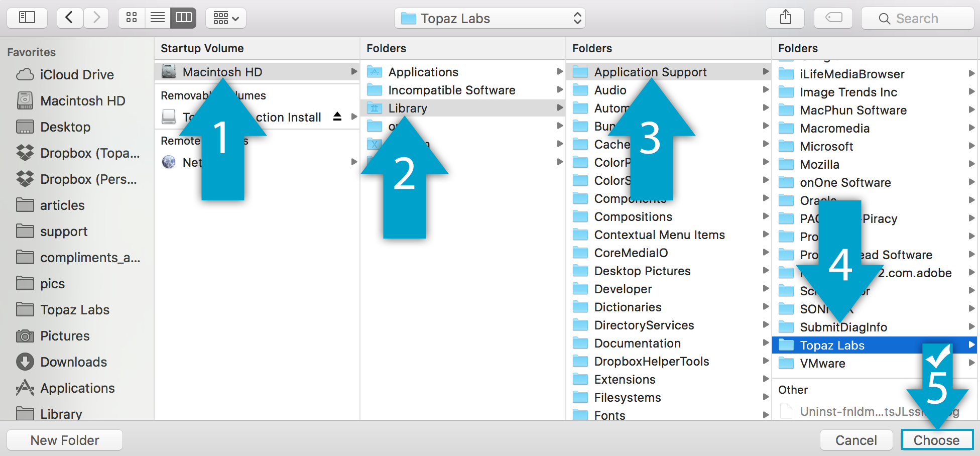Open Applications from the sidebar

[77, 388]
